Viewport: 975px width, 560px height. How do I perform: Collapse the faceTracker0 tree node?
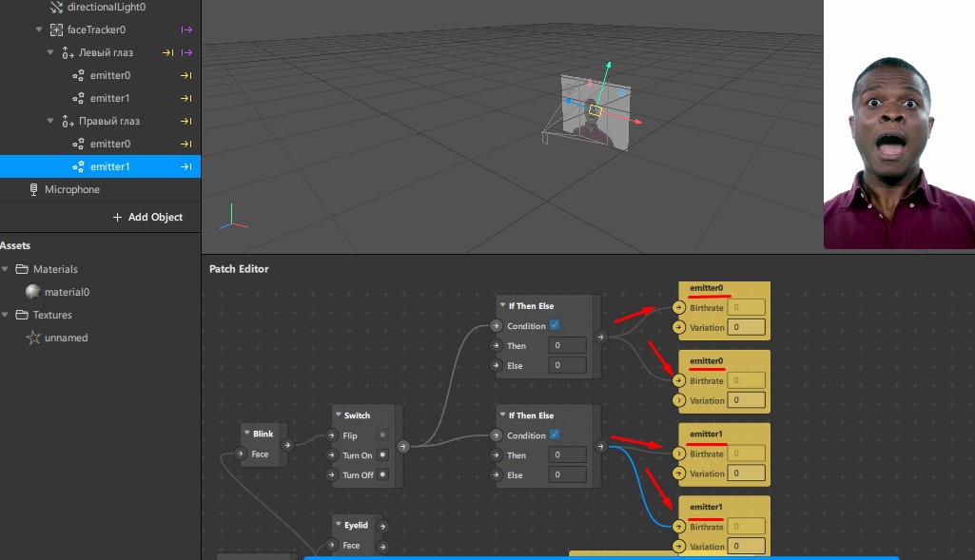tap(37, 29)
